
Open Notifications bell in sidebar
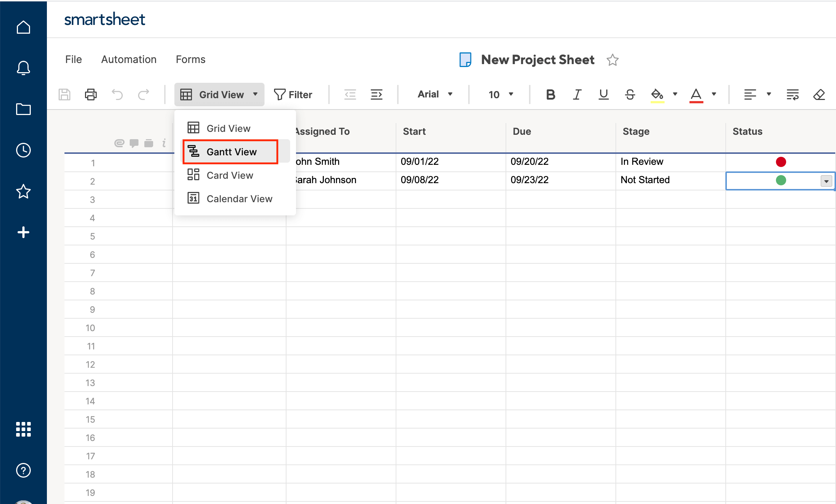pos(23,68)
